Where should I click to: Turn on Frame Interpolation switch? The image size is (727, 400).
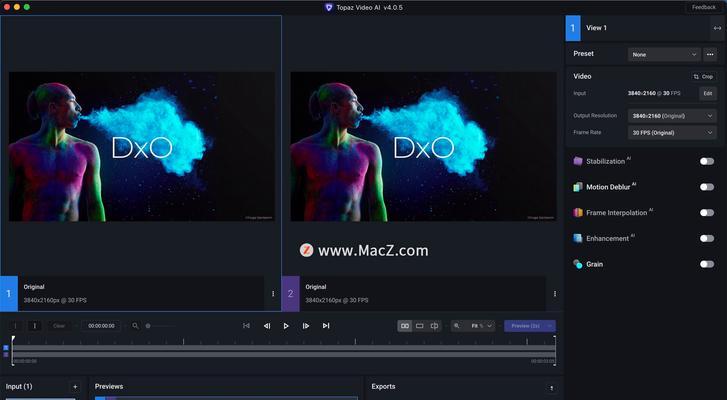tap(707, 213)
